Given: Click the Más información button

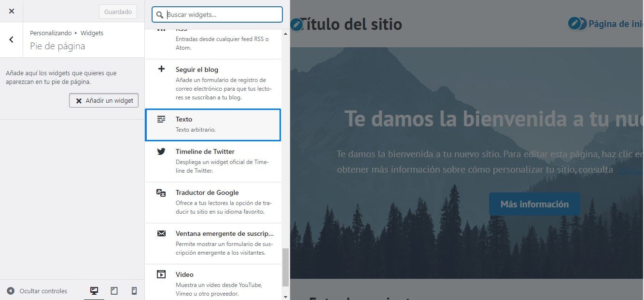Looking at the screenshot, I should (534, 204).
